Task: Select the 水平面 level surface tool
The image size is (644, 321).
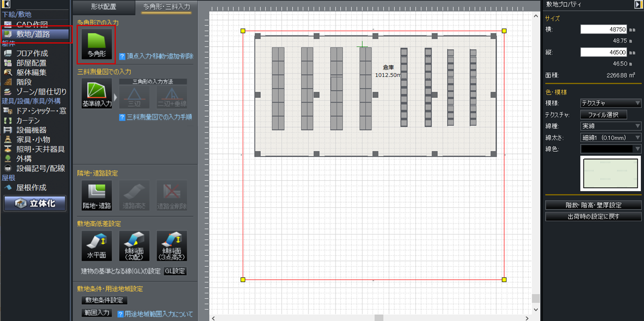Action: (x=97, y=246)
